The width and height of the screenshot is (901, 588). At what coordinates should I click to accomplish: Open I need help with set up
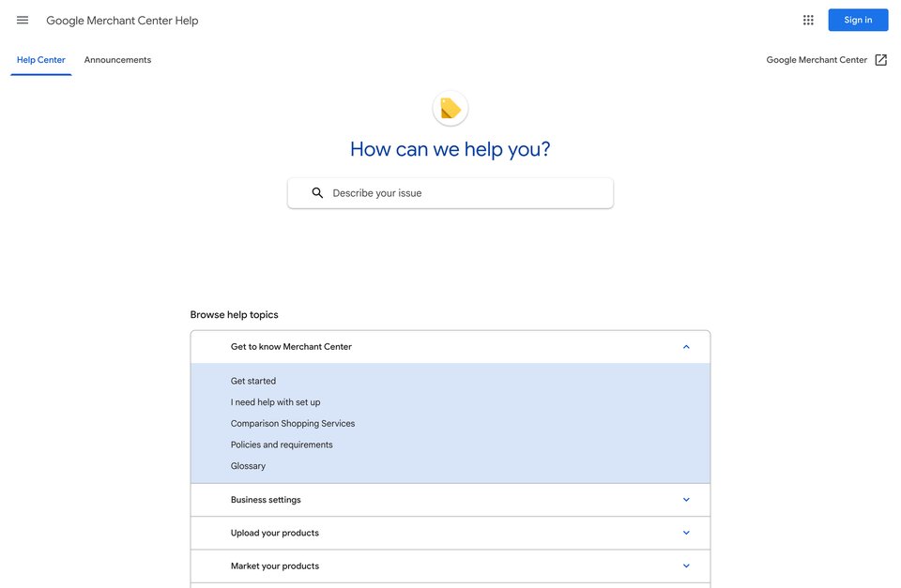(275, 402)
